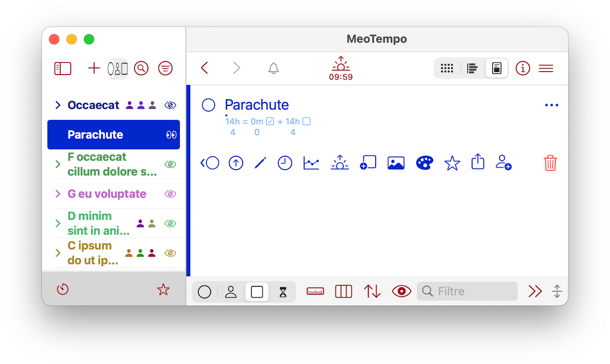Switch to grid view mode
This screenshot has width=610, height=364.
447,69
